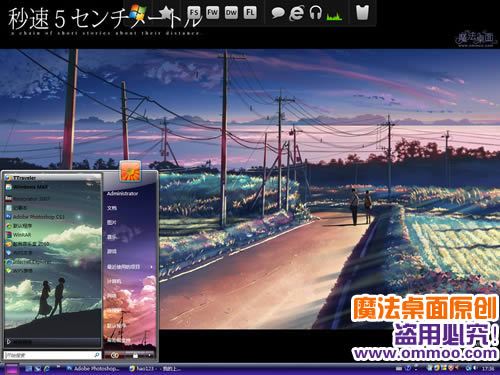Launch the DW Dreamweaver icon in the dock

[231, 13]
